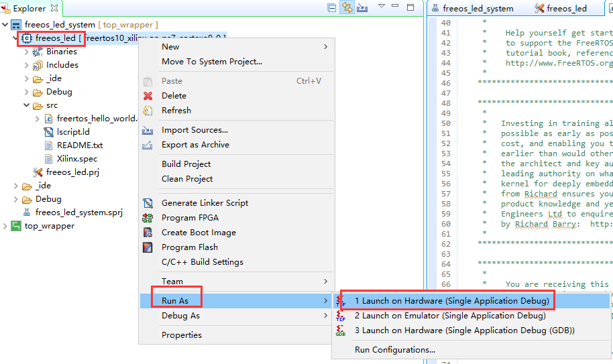Choose Generate Linker Script

pos(237,203)
